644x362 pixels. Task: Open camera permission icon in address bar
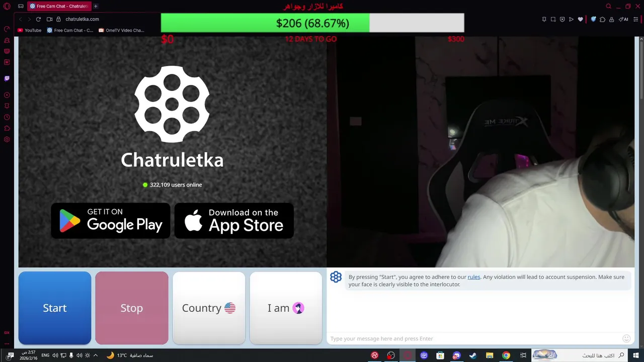tap(49, 19)
